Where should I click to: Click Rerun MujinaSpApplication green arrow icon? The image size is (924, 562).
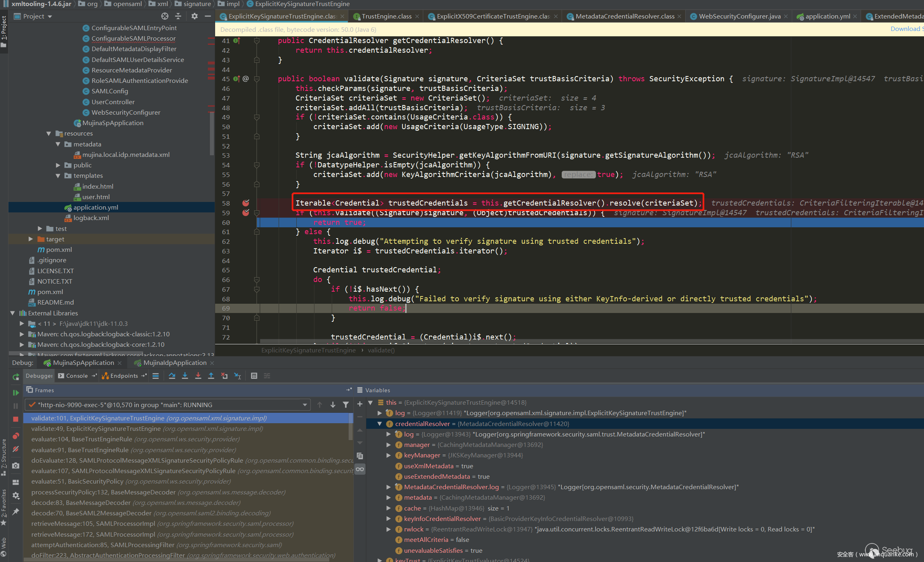[x=16, y=377]
